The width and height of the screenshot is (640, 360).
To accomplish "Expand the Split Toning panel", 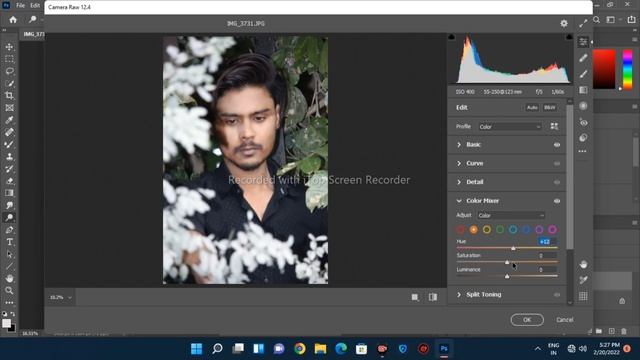I will [459, 295].
